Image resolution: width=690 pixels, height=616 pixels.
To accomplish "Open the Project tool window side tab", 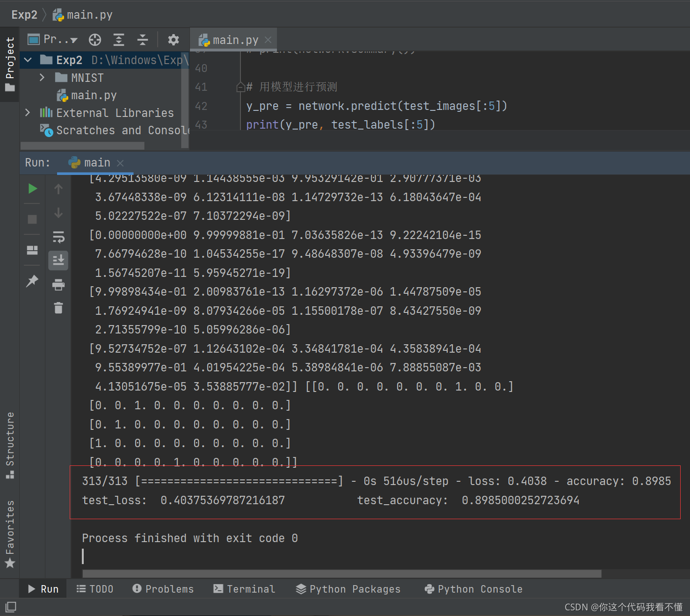I will click(10, 65).
